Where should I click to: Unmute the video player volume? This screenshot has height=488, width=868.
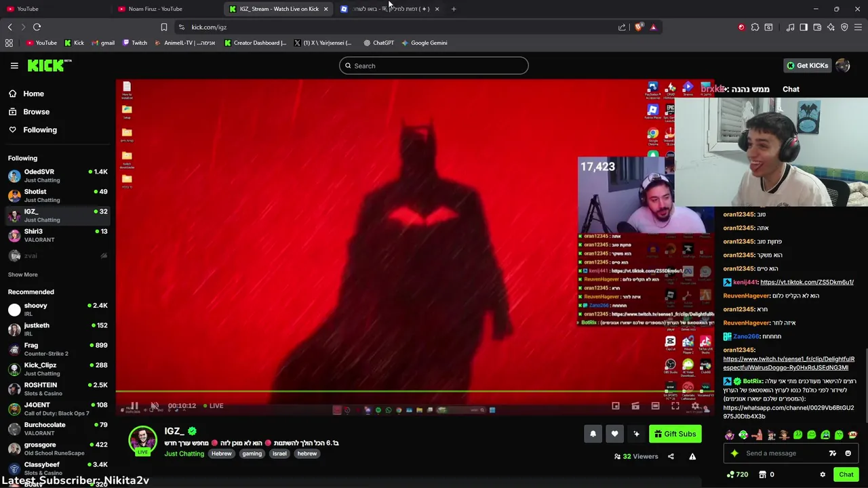[x=155, y=406]
